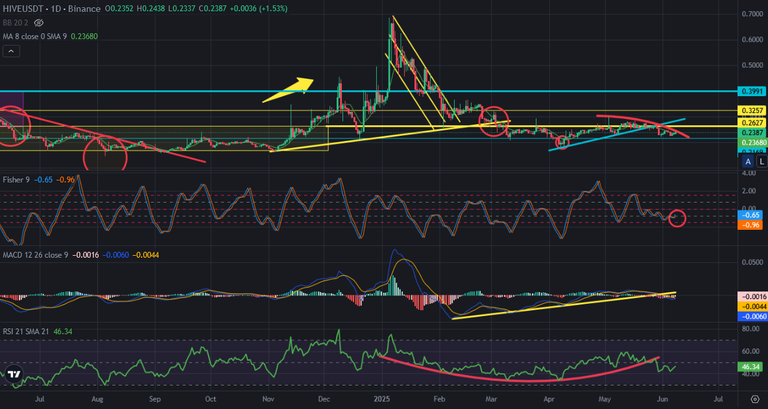Toggle auto scale with the A button
This screenshot has height=409, width=768.
[x=748, y=162]
